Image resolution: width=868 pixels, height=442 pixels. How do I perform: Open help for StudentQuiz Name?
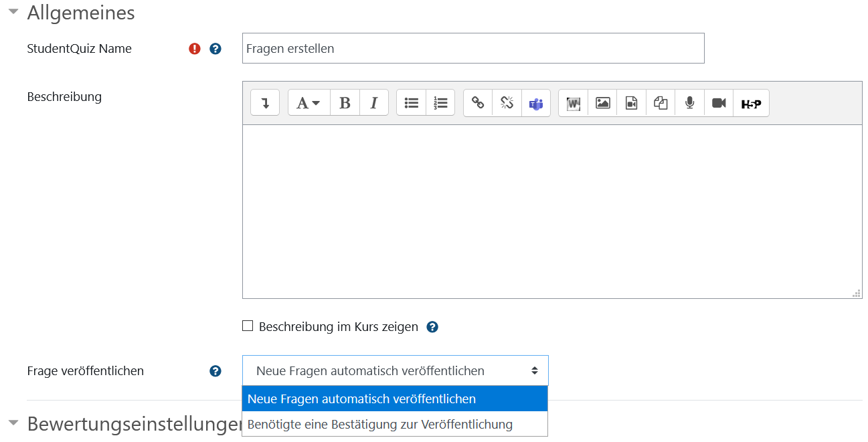215,48
